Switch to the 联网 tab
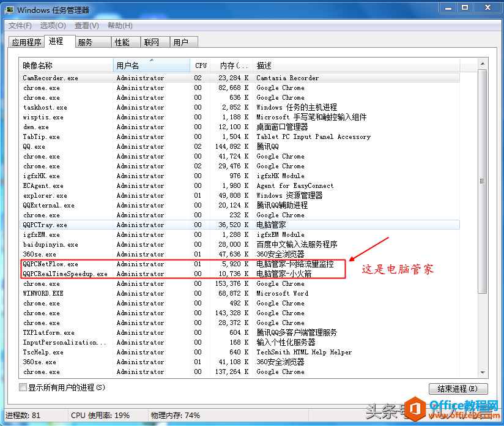This screenshot has height=426, width=504. pos(155,42)
